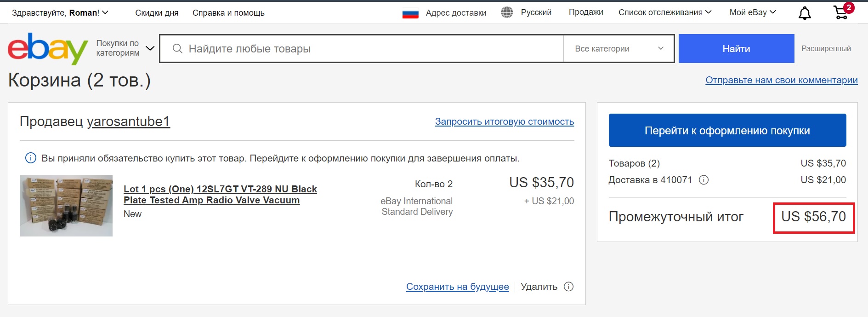The width and height of the screenshot is (868, 317).
Task: Click the blue info icon in purchase notice
Action: 31,158
